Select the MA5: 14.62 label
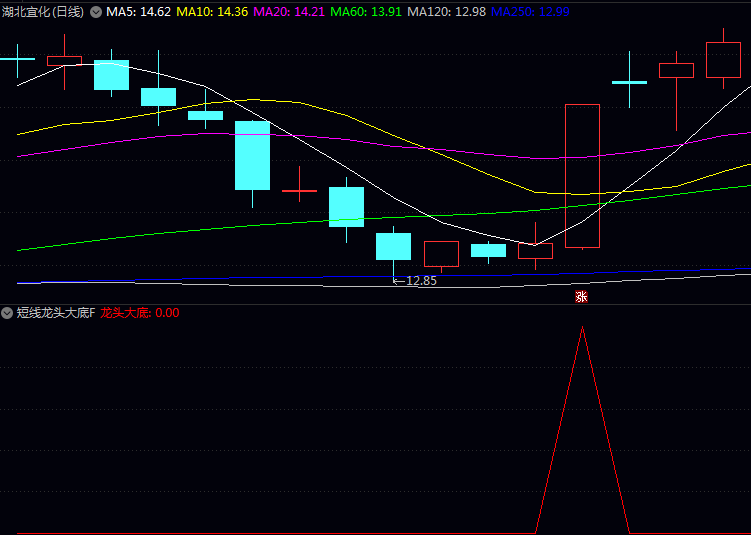The height and width of the screenshot is (535, 751). coord(138,12)
